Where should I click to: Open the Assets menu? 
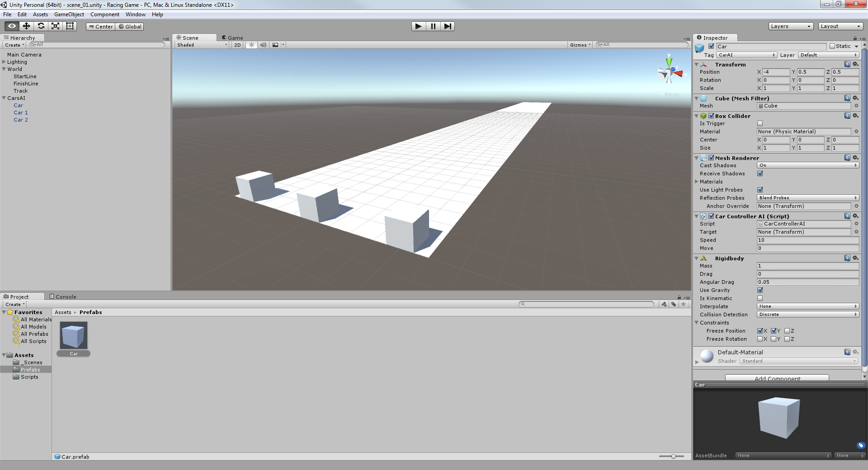40,14
